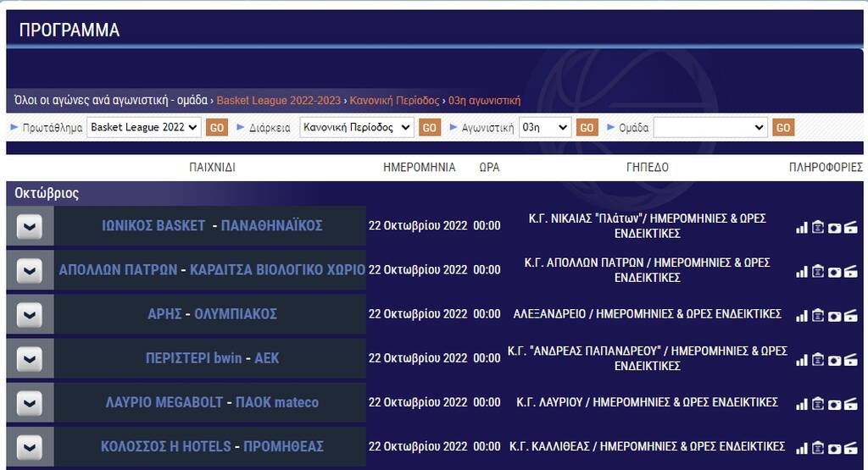The height and width of the screenshot is (470, 868).
Task: Open video icon for ΛΑΥΡΙΟ MEGABOLT - ΠΑΟΚ mateco
Action: [850, 404]
